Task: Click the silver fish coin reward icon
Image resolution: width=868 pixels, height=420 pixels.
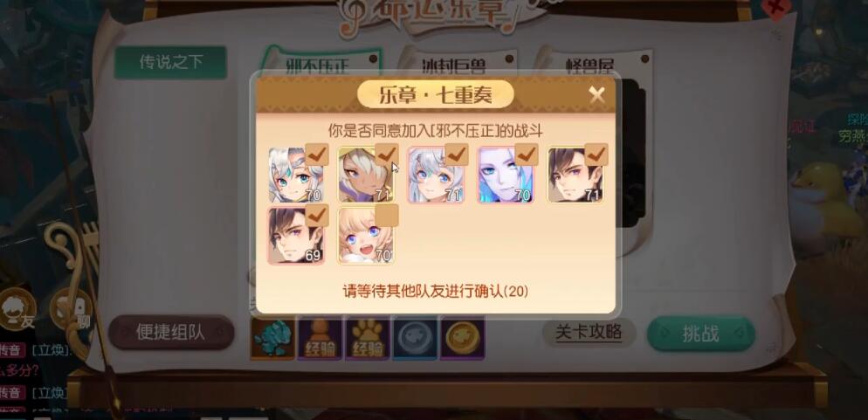Action: click(x=415, y=338)
